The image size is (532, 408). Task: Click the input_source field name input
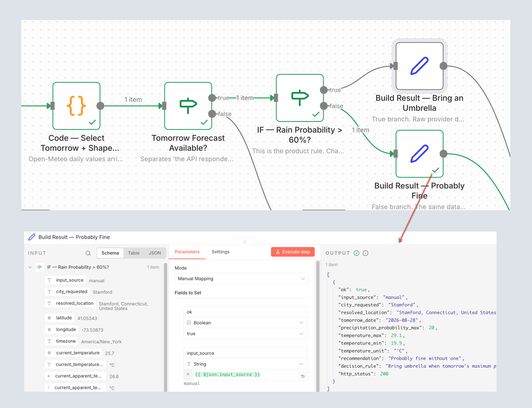245,353
